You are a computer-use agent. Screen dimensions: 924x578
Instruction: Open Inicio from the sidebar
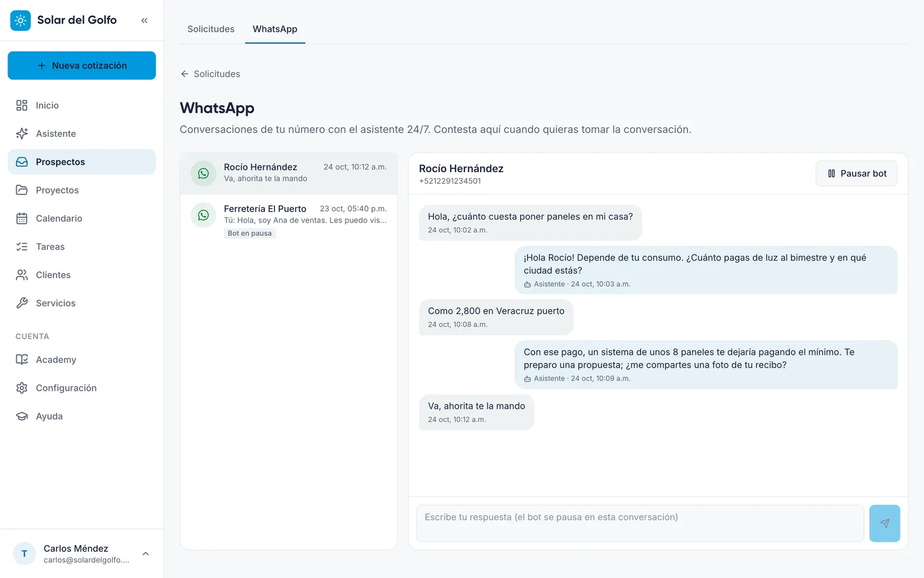point(81,105)
